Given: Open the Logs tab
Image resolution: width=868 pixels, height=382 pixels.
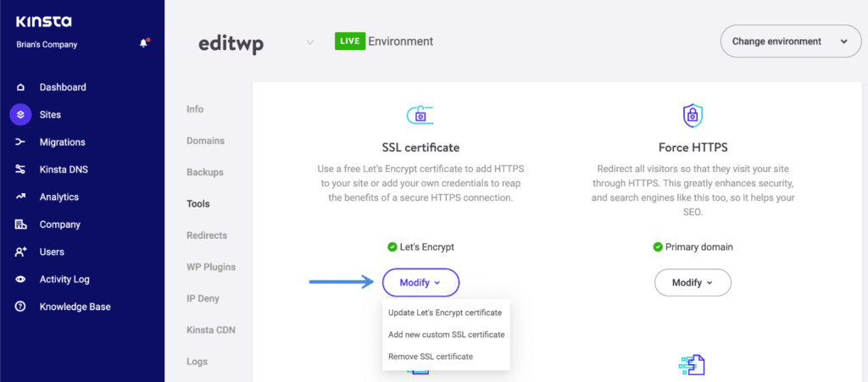Looking at the screenshot, I should (x=197, y=362).
